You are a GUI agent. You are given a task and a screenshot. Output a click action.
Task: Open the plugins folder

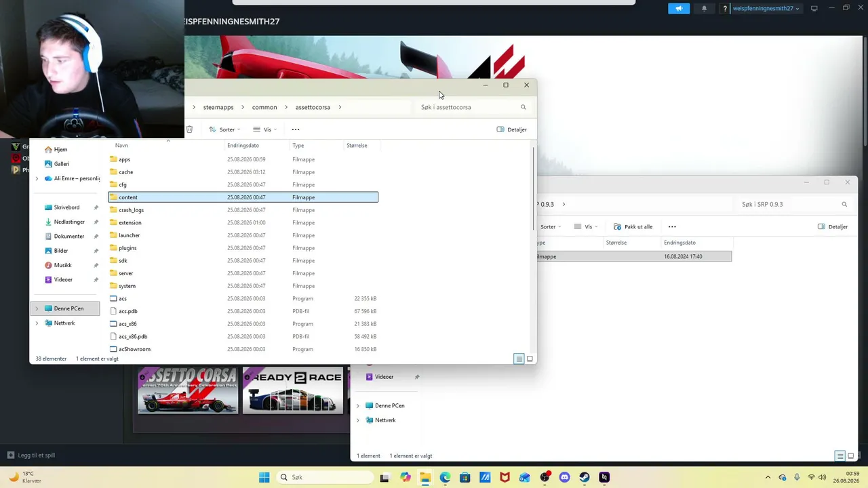[243, 248]
